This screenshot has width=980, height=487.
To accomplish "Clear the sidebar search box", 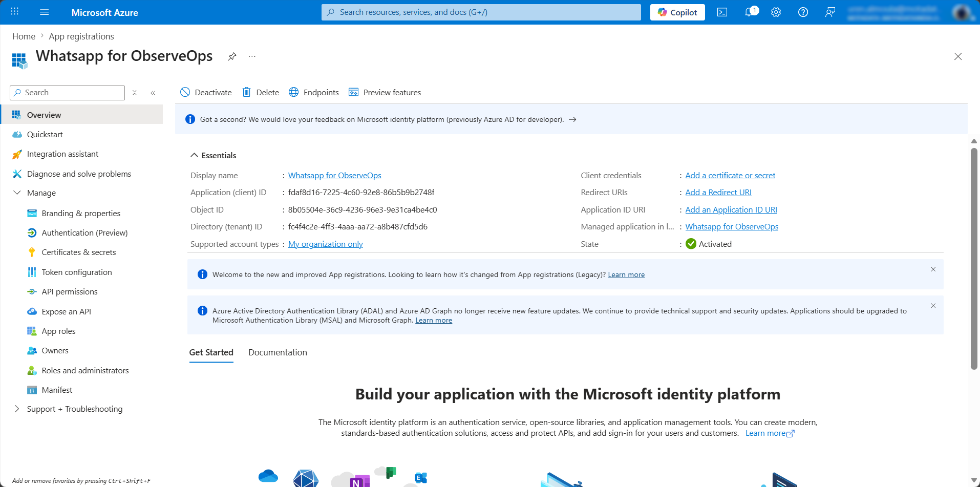I will click(135, 93).
